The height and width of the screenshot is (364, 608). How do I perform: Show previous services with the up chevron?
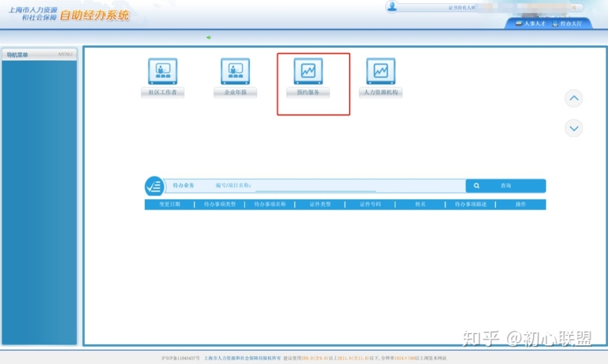pyautogui.click(x=574, y=98)
